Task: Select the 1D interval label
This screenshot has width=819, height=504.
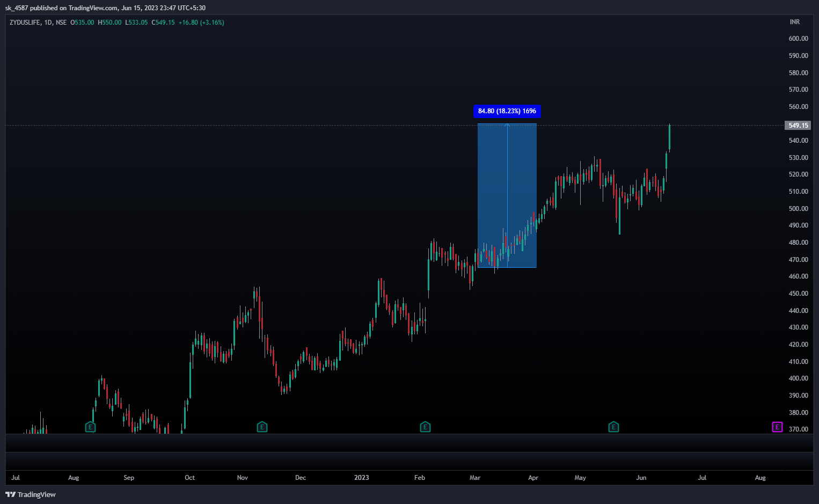Action: (48, 23)
